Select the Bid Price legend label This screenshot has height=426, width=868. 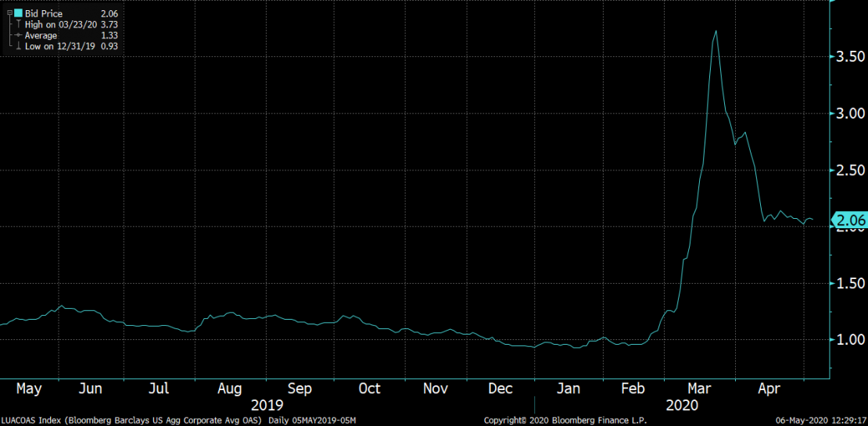pos(44,14)
